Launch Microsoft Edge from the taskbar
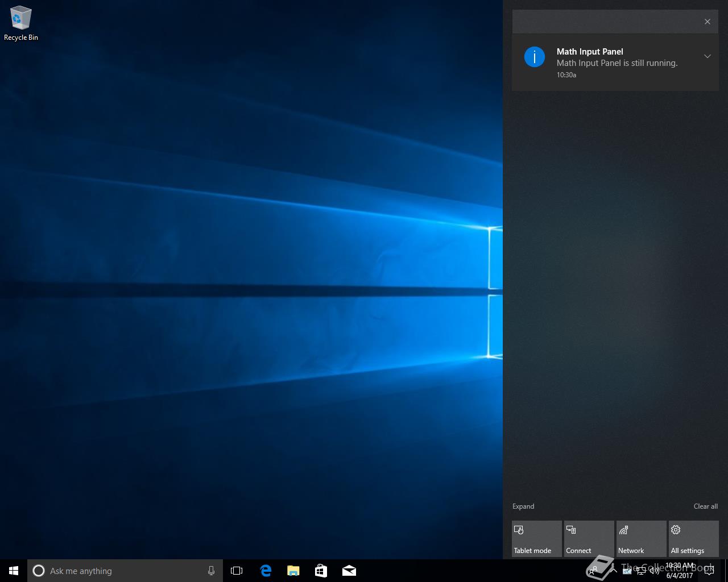 [x=266, y=571]
